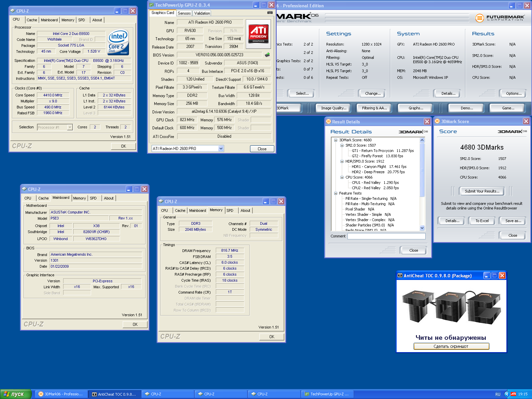The height and width of the screenshot is (399, 532).
Task: Collapse the CPU Score tree node
Action: tap(342, 177)
